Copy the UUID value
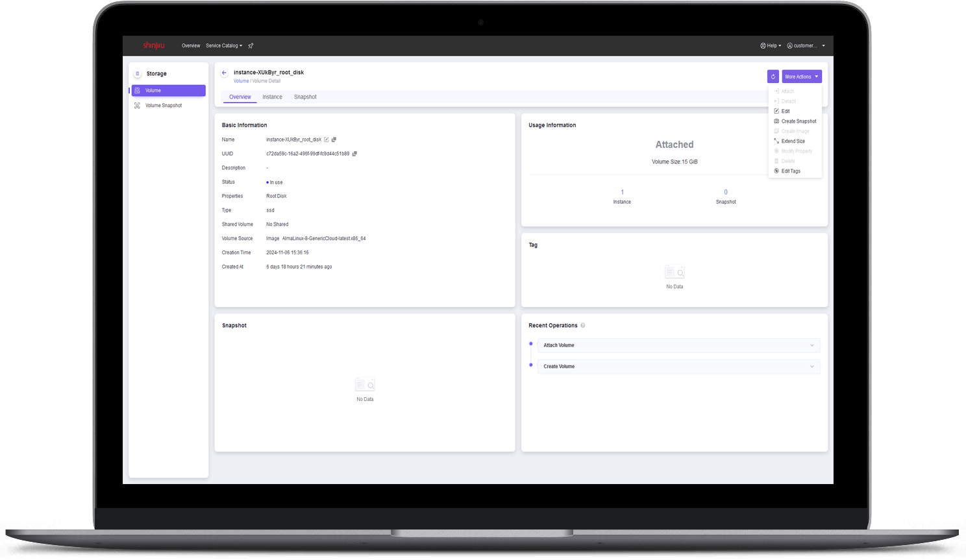The width and height of the screenshot is (966, 560). [354, 154]
